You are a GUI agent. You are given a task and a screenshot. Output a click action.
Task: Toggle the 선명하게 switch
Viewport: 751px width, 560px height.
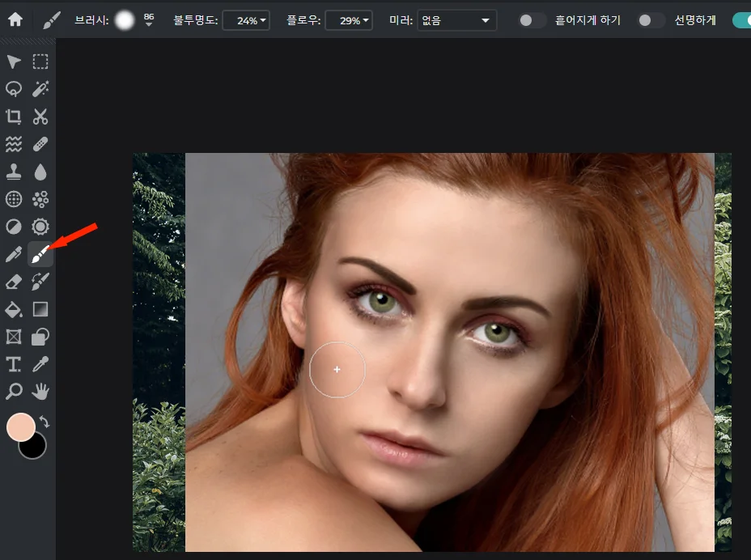click(651, 20)
